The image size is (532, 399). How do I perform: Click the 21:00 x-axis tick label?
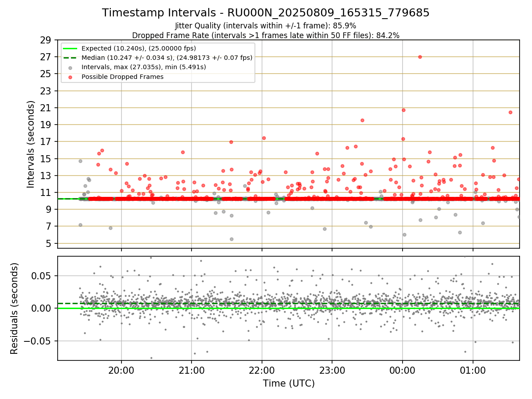[192, 370]
